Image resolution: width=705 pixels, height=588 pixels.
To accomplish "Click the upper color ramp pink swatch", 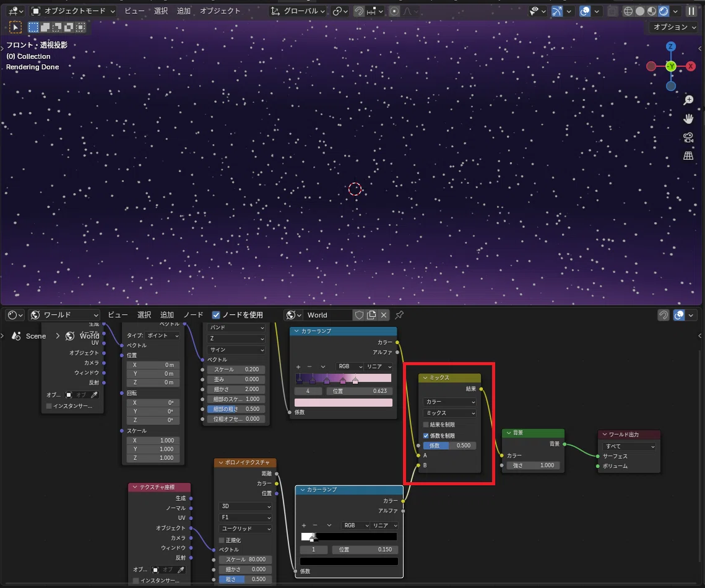I will pos(344,403).
